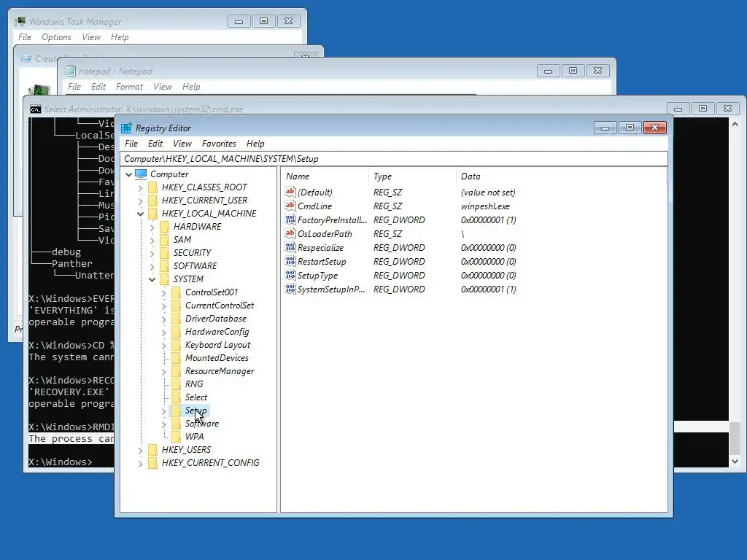Click the cmd window scrollbar down arrow
Image resolution: width=747 pixels, height=560 pixels.
tap(735, 461)
